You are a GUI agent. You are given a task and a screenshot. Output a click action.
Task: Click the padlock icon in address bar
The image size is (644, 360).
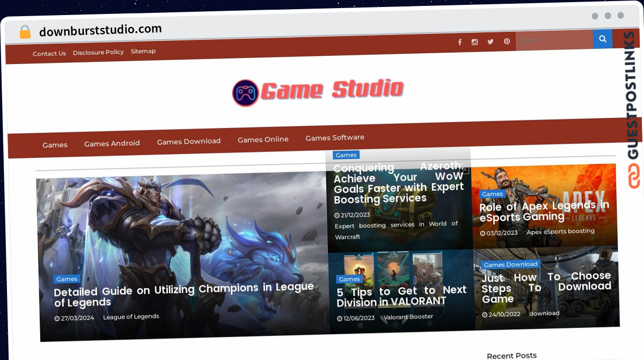tap(25, 32)
